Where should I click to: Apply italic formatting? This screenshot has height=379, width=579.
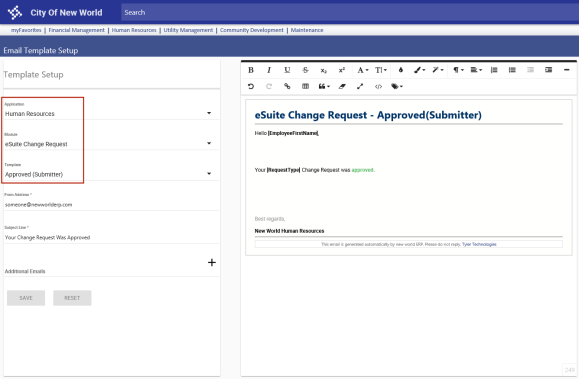click(x=269, y=70)
